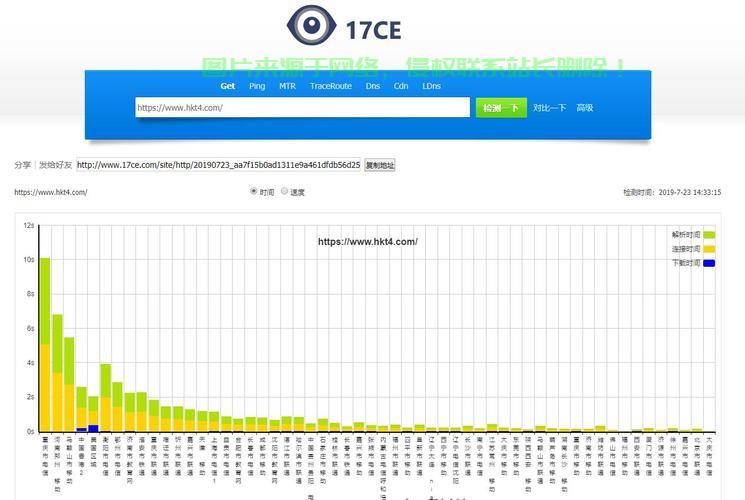Click the URL input field with hkt4.com
This screenshot has width=745, height=500.
[303, 107]
